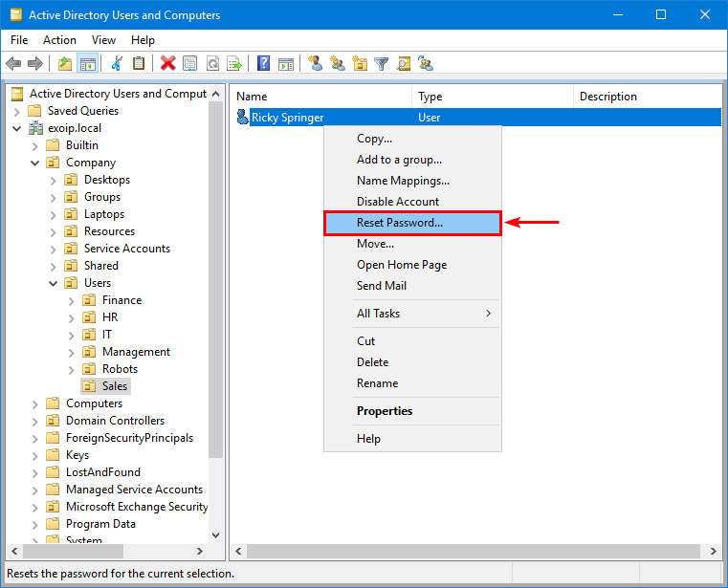Collapse the Company OU
Screen dimensions: 728x588
click(x=34, y=163)
